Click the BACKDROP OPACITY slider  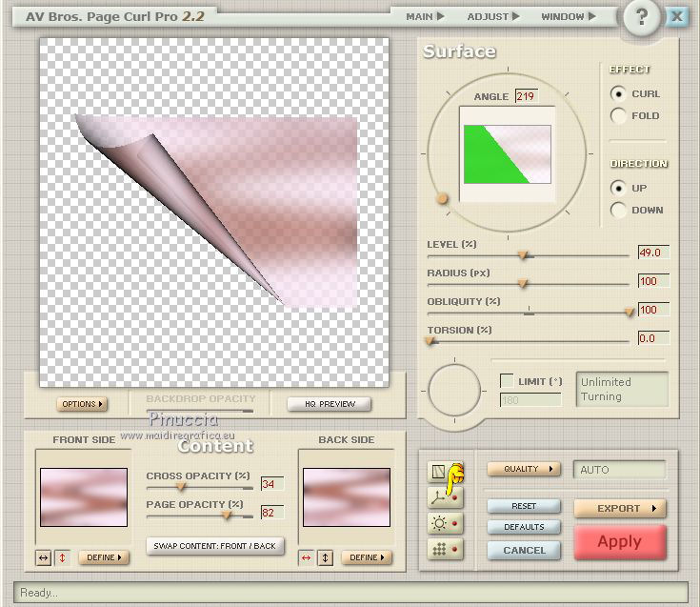[x=200, y=411]
